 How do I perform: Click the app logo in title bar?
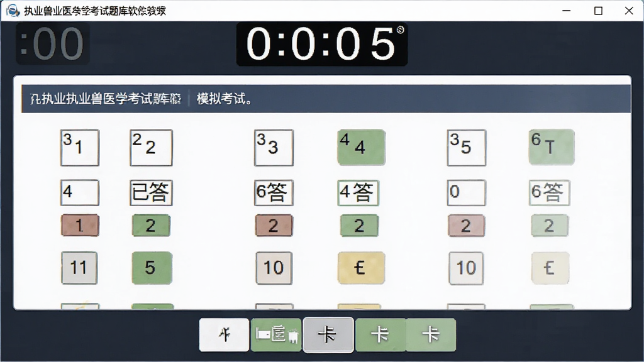click(13, 10)
